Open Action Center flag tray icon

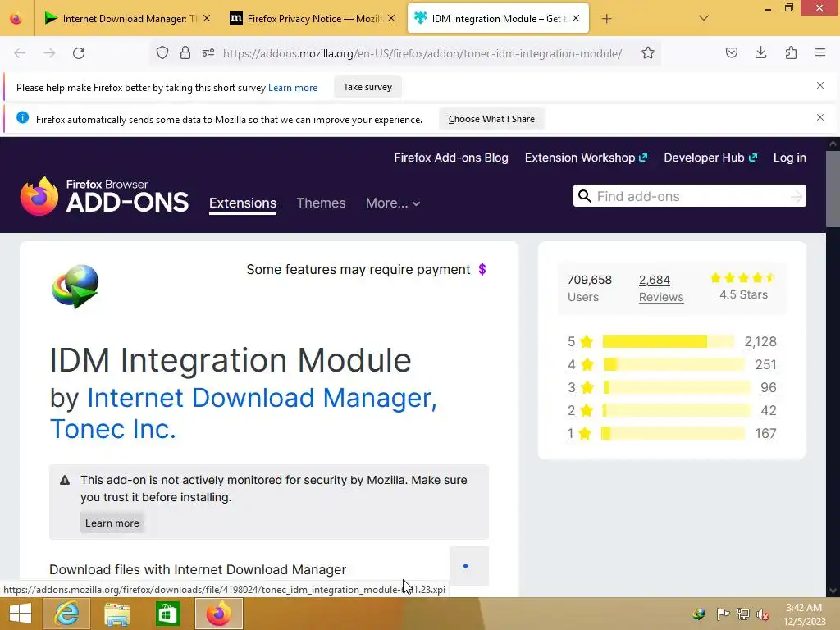(723, 614)
